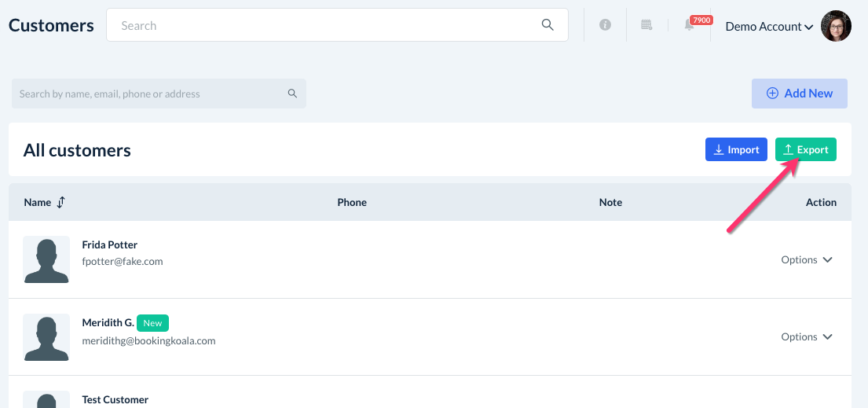The image size is (868, 408).
Task: Click Meridith G.'s avatar silhouette
Action: click(46, 337)
